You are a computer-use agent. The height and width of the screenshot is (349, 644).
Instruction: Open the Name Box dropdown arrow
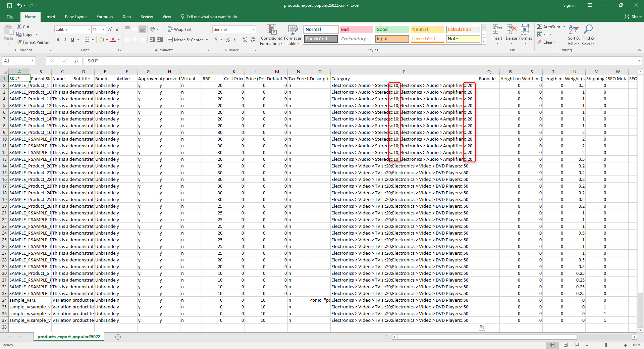click(33, 61)
